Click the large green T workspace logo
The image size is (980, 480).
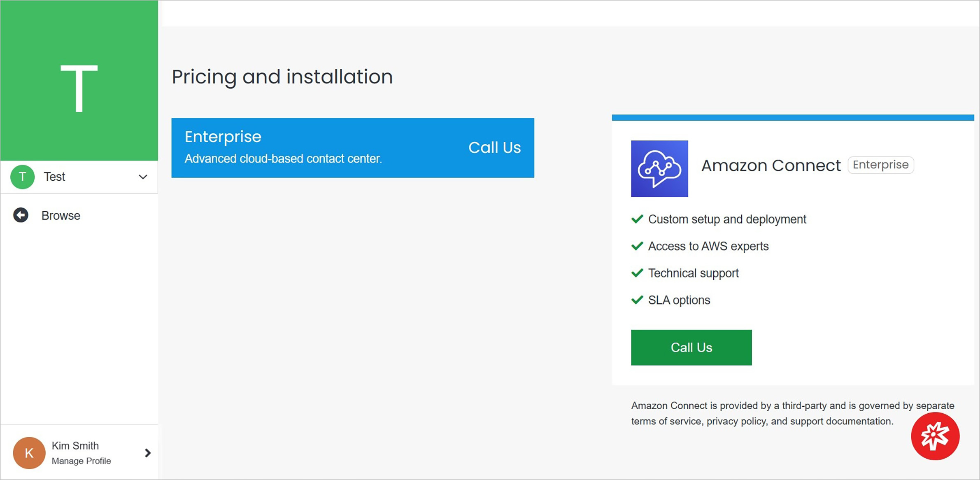79,81
